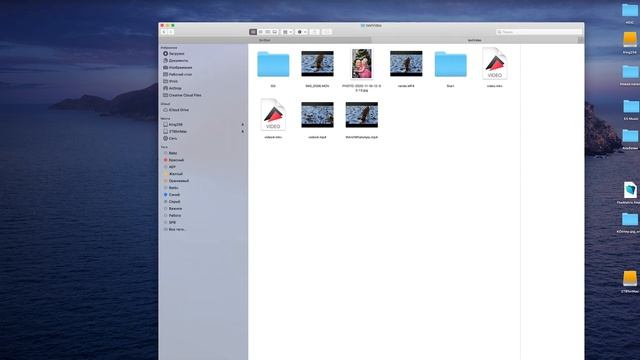Select the video.mkv file icon
This screenshot has width=640, height=360.
click(x=495, y=64)
